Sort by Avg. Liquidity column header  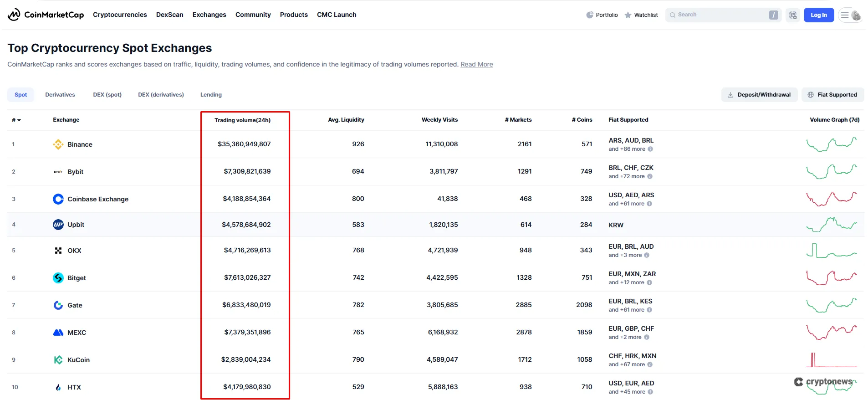[x=346, y=120]
